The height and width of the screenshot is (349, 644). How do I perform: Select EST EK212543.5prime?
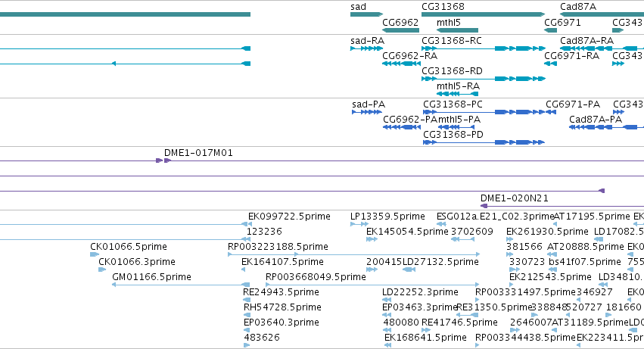coord(550,278)
